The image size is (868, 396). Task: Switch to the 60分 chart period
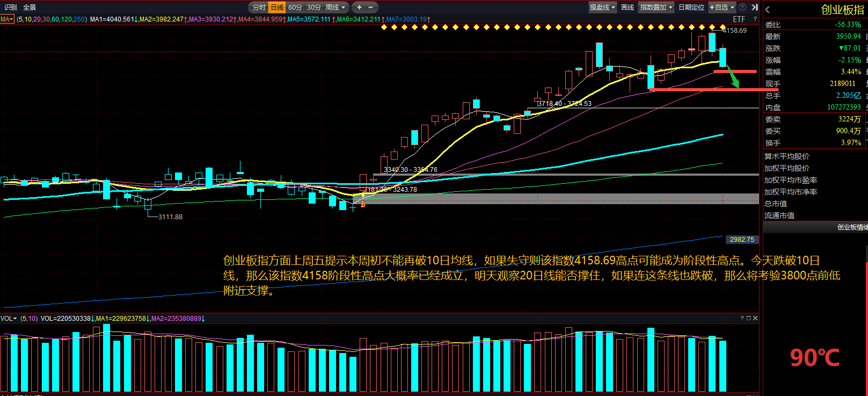point(295,8)
